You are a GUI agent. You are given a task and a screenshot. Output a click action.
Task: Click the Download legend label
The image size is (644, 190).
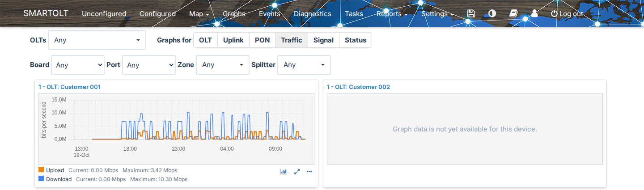[x=59, y=179]
